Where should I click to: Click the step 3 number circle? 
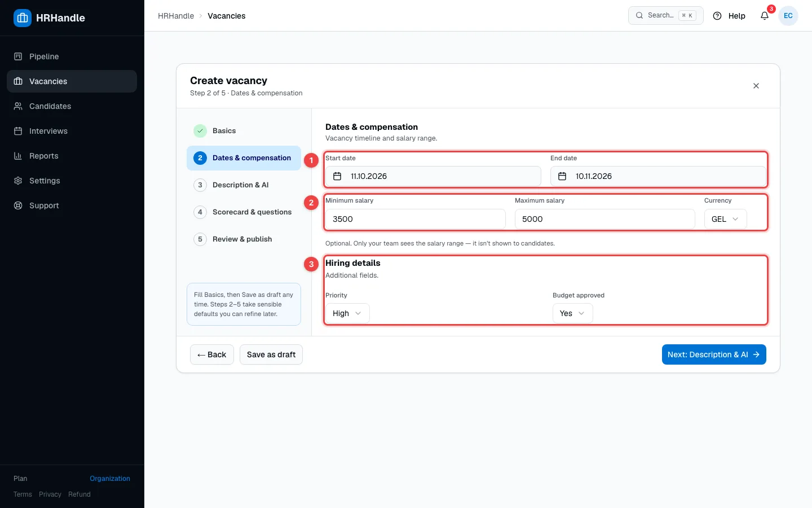click(200, 185)
